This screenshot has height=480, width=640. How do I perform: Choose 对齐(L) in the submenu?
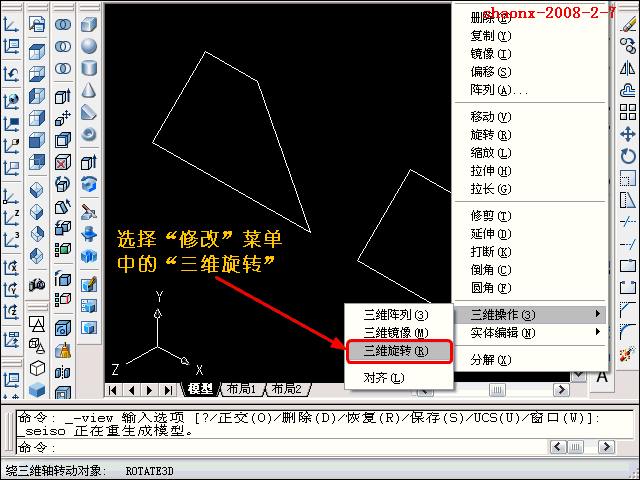tap(399, 378)
